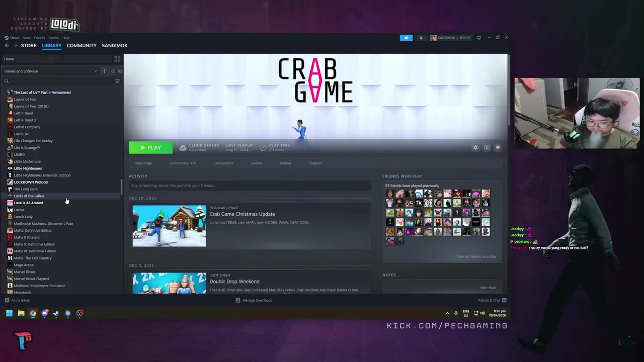Click the microphone icon in the system tray

[456, 313]
